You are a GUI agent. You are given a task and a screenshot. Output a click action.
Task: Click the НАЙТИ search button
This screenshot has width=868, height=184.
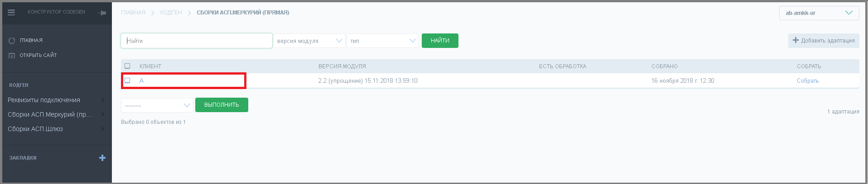tap(440, 41)
